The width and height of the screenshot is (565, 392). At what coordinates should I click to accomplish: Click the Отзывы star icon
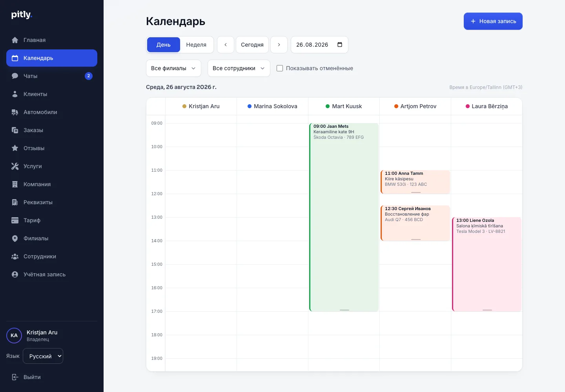point(15,148)
